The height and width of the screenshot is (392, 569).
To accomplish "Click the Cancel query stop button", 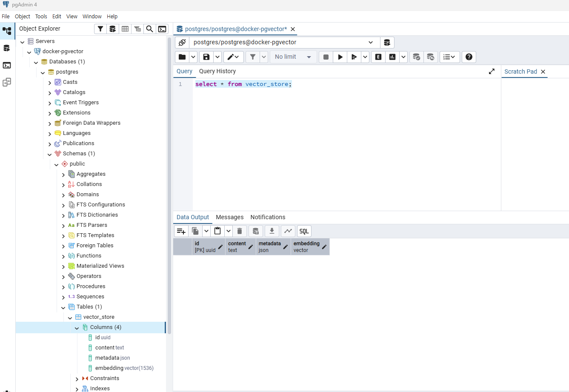I will (326, 57).
